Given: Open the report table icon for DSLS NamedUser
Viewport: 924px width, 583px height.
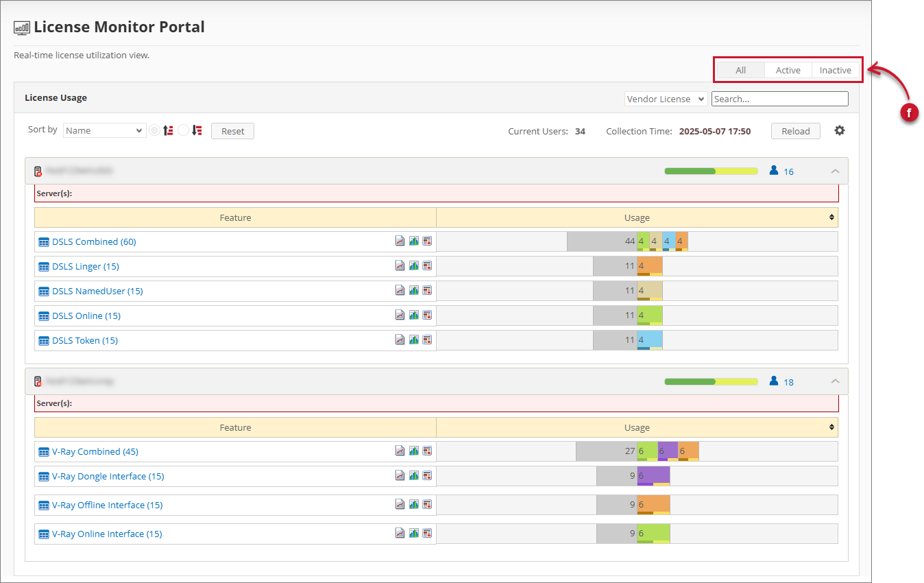Looking at the screenshot, I should 427,290.
